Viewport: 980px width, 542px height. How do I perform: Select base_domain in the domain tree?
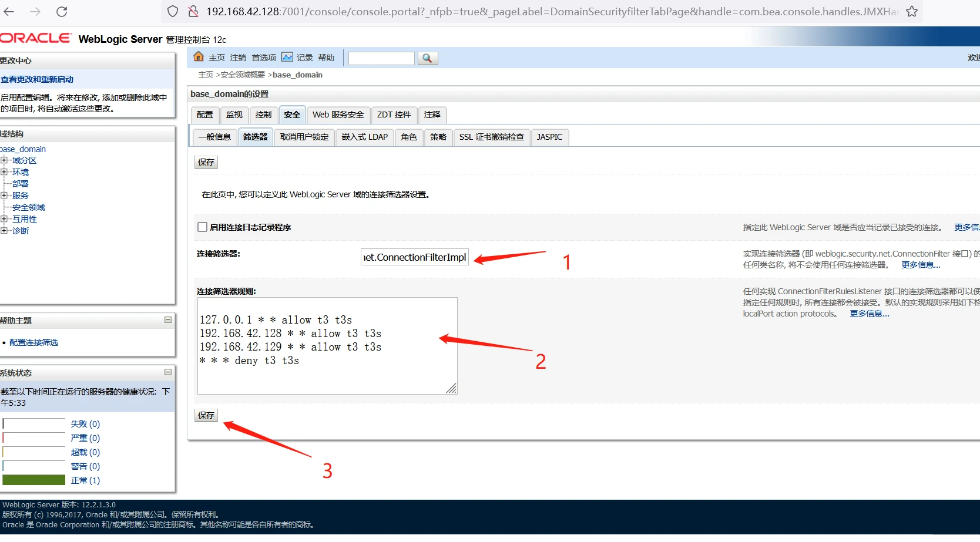[x=23, y=149]
